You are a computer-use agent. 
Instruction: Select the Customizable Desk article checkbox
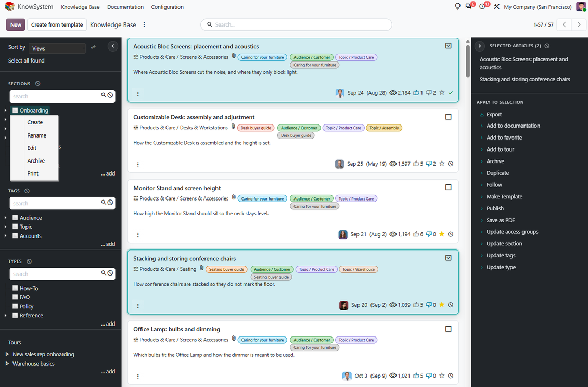[448, 117]
